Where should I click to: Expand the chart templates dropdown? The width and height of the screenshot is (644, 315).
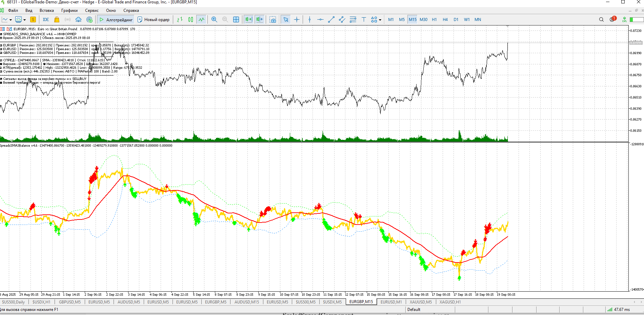click(24, 20)
